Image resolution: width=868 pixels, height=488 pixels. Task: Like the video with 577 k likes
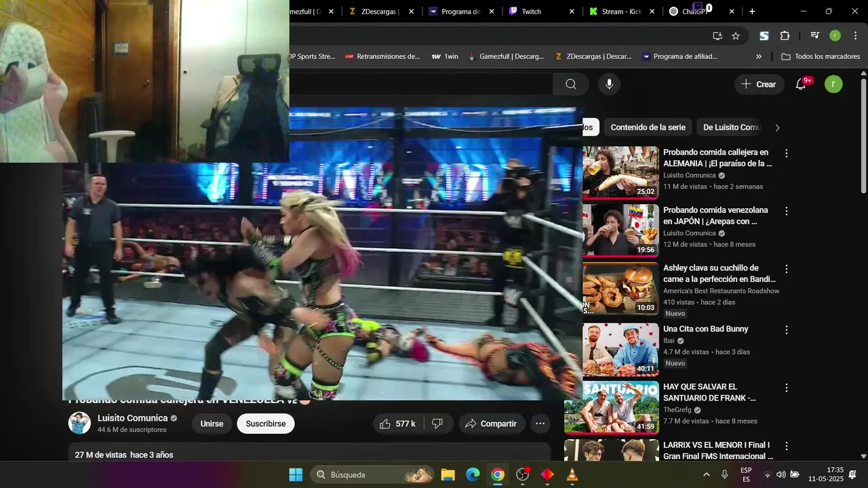click(x=398, y=424)
